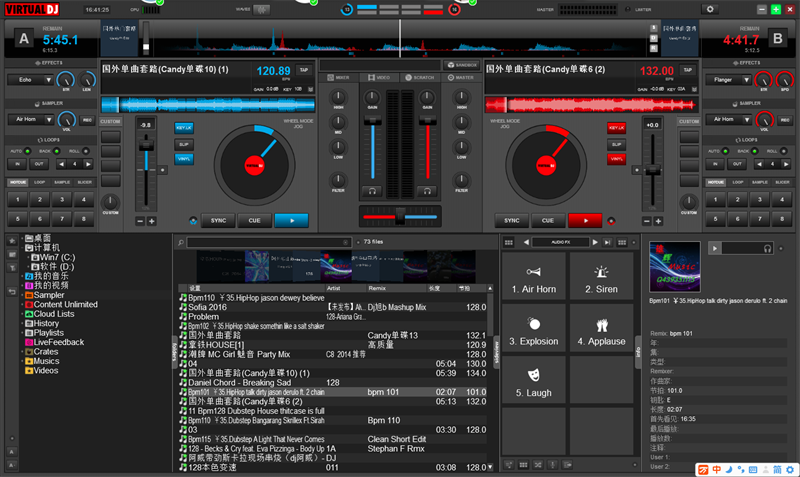Trigger the Explosion sample pad
This screenshot has height=477, width=800.
(534, 328)
